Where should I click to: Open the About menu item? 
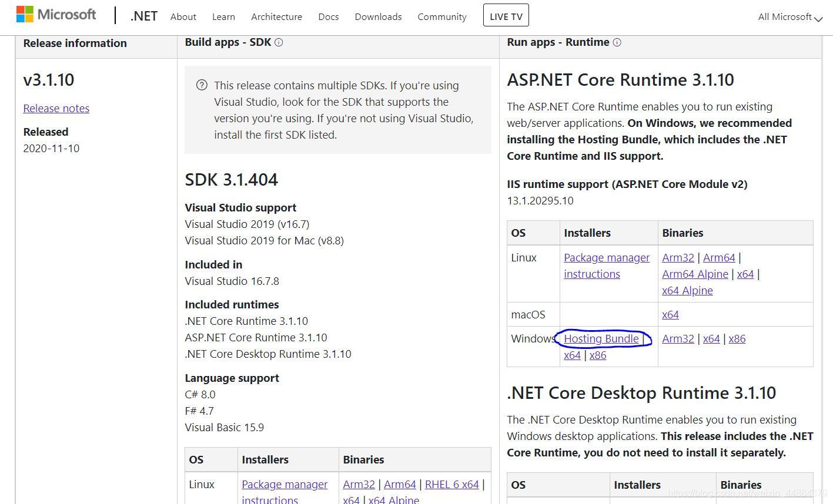[183, 16]
